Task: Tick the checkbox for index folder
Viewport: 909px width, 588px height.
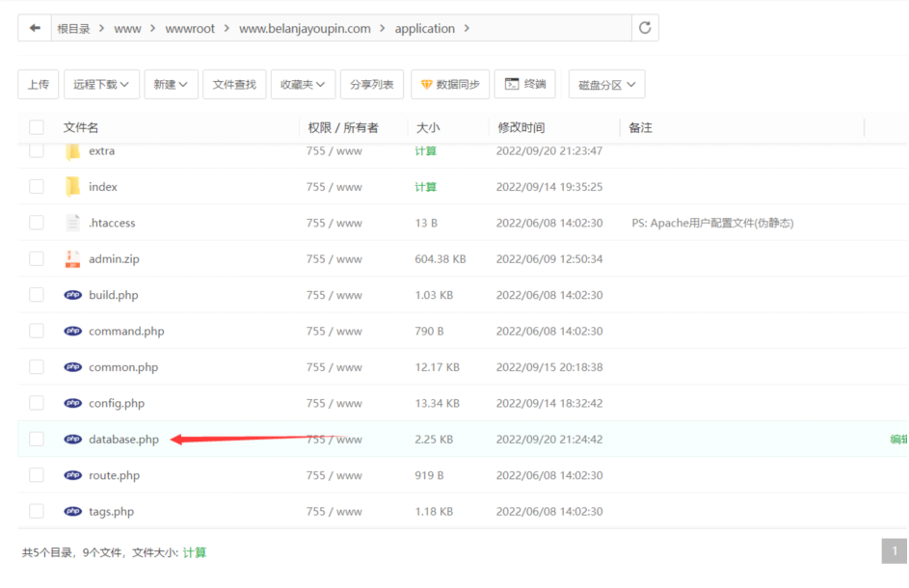Action: 37,187
